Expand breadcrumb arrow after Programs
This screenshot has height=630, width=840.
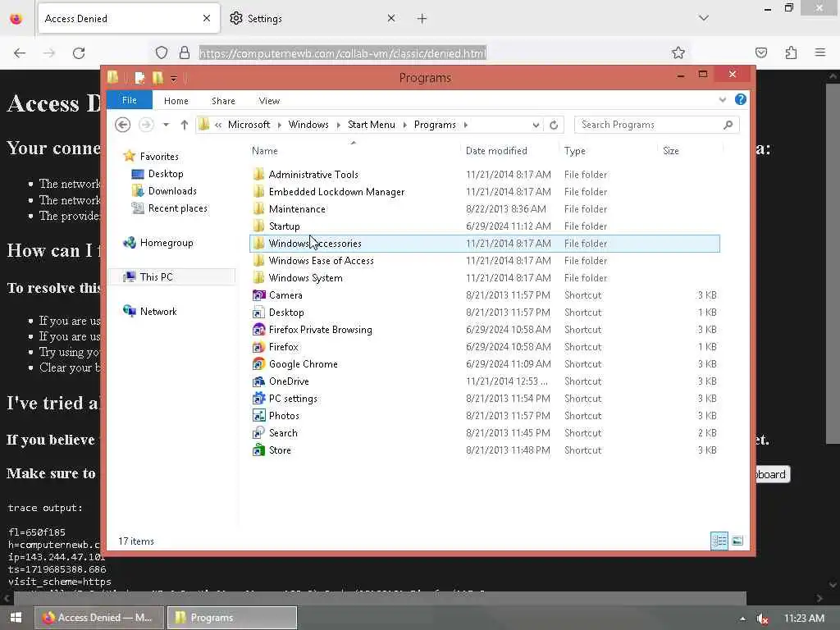pyautogui.click(x=466, y=126)
